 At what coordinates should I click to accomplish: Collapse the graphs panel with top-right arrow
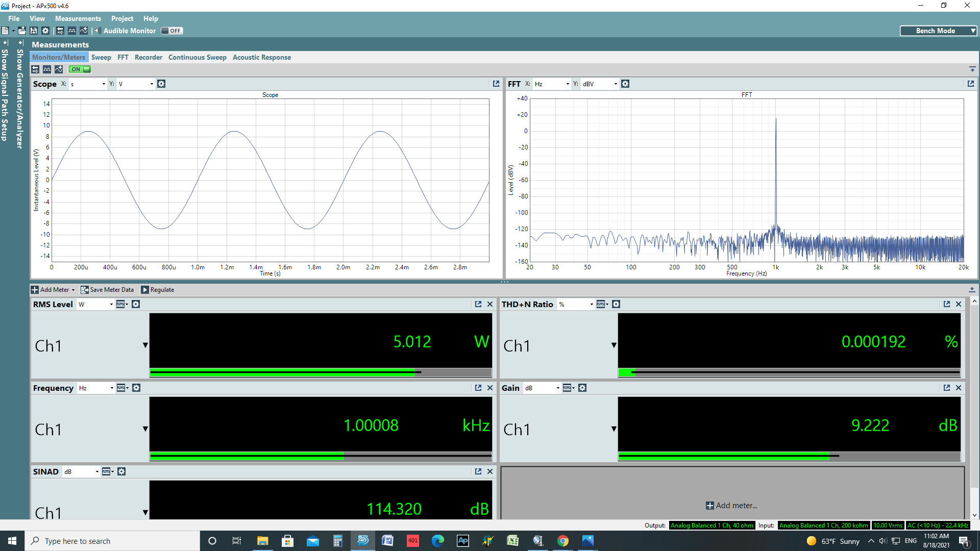[972, 69]
